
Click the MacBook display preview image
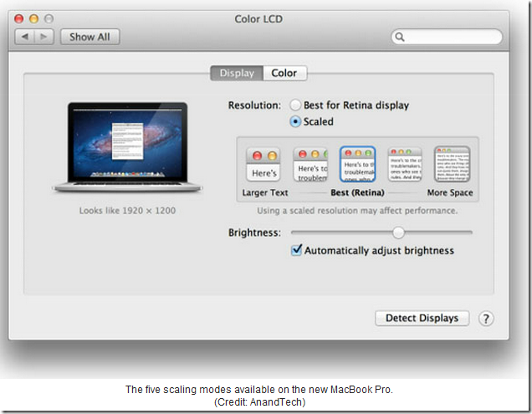(x=127, y=147)
